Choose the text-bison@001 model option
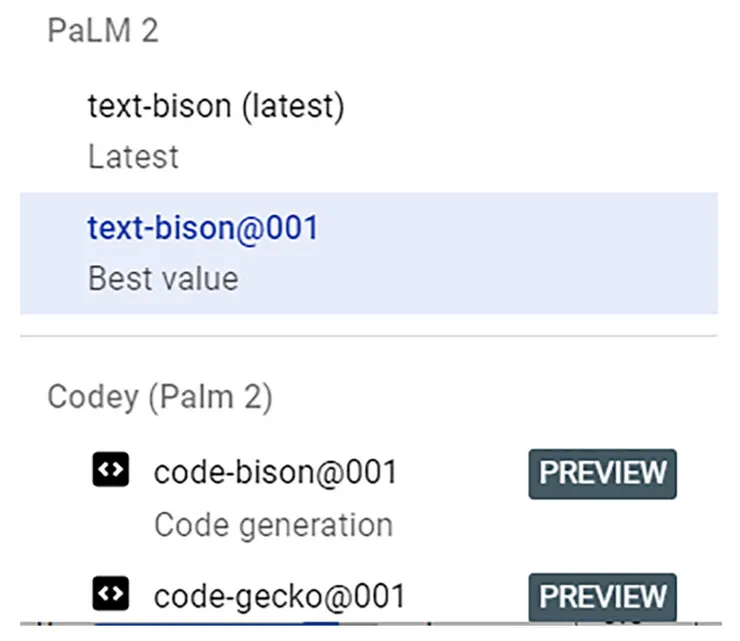The image size is (740, 641). 203,229
